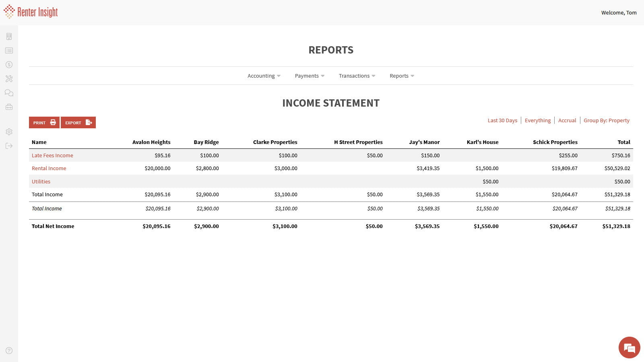This screenshot has height=362, width=644.
Task: Click the Renter Insight logo
Action: (x=31, y=12)
